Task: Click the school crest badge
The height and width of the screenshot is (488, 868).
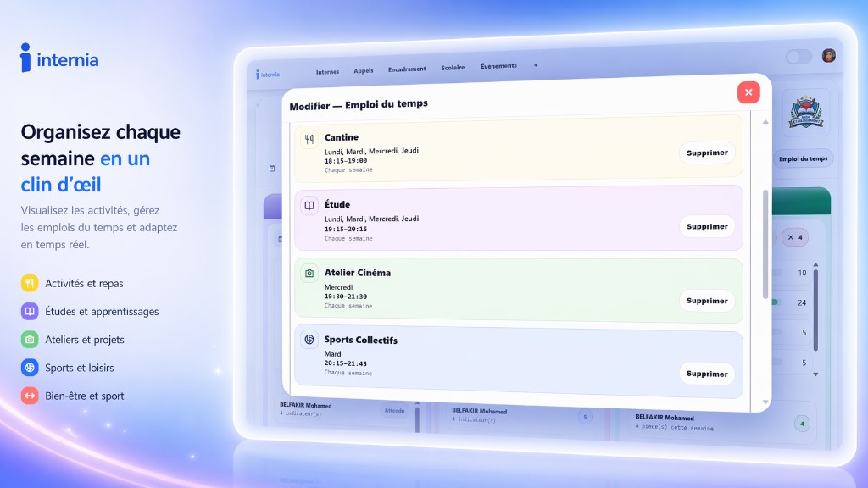Action: coord(806,113)
